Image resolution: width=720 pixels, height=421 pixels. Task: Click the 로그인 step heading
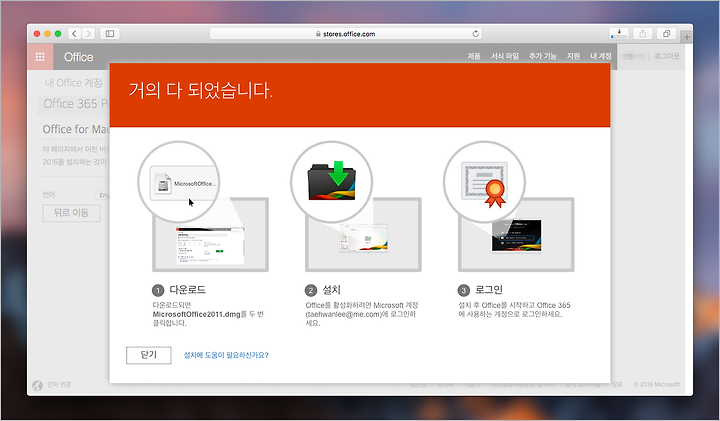pos(489,290)
